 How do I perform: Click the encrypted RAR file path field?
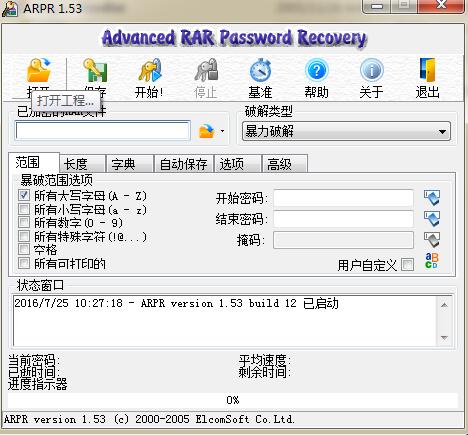pos(103,131)
